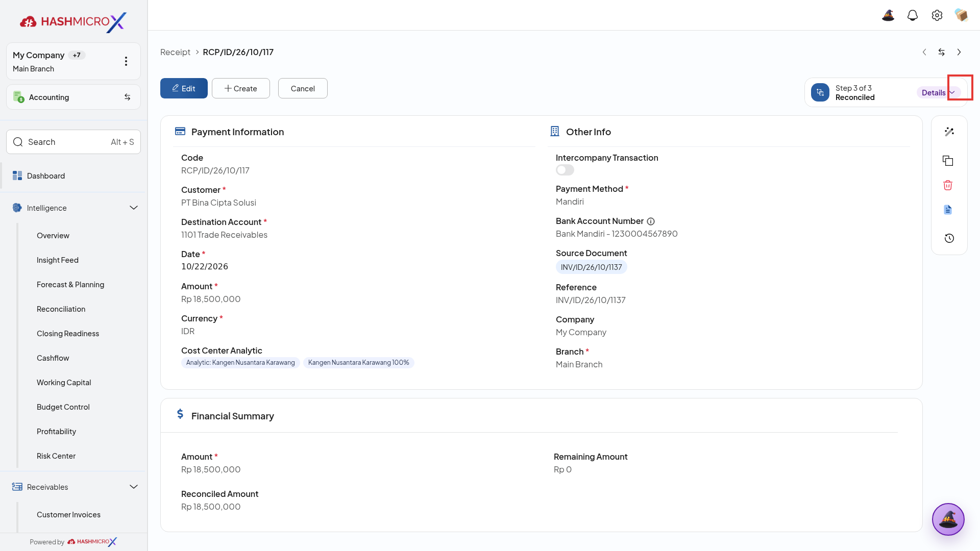Open settings gear in top bar

937,15
